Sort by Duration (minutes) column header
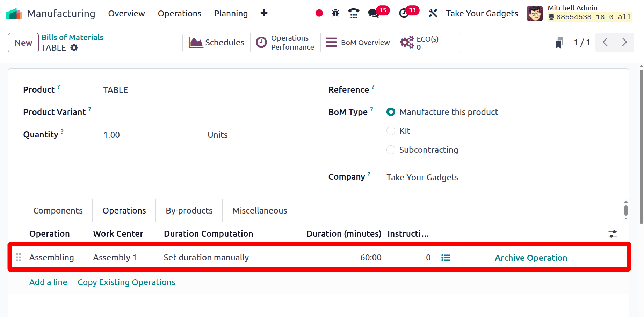This screenshot has height=317, width=644. (x=344, y=234)
